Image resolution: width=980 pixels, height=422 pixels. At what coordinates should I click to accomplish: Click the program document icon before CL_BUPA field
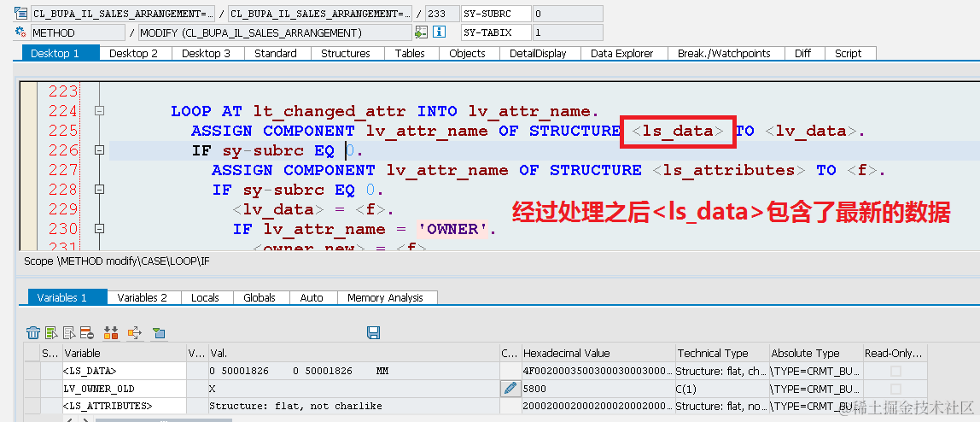pos(20,13)
